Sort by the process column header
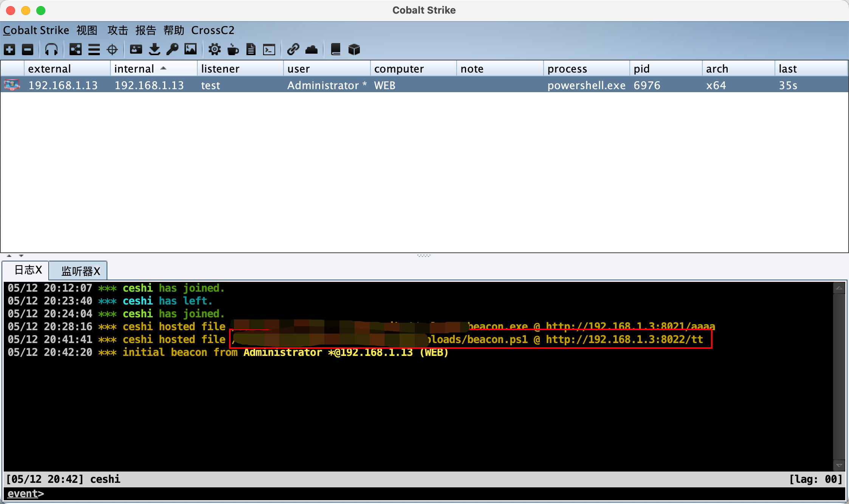This screenshot has width=849, height=504. pos(587,69)
